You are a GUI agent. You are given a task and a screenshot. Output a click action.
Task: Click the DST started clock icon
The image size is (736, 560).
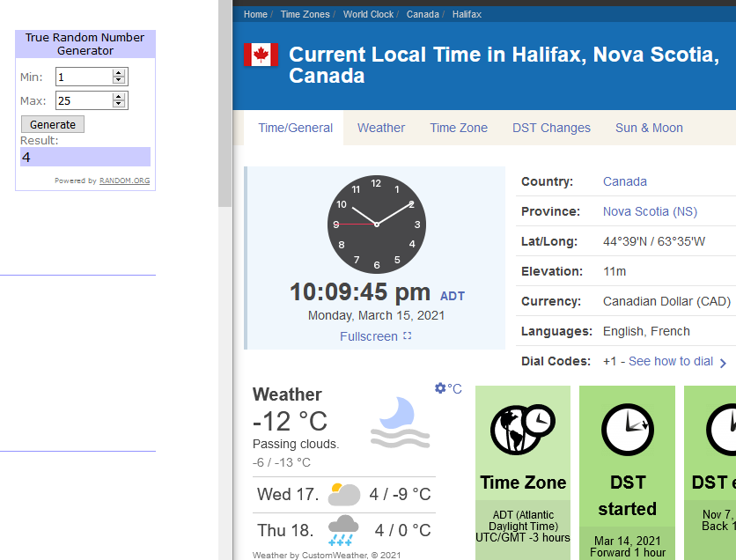pyautogui.click(x=628, y=430)
